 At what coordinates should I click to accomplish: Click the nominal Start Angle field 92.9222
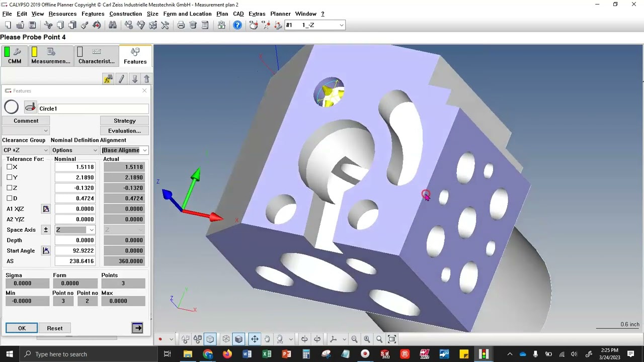pyautogui.click(x=75, y=250)
